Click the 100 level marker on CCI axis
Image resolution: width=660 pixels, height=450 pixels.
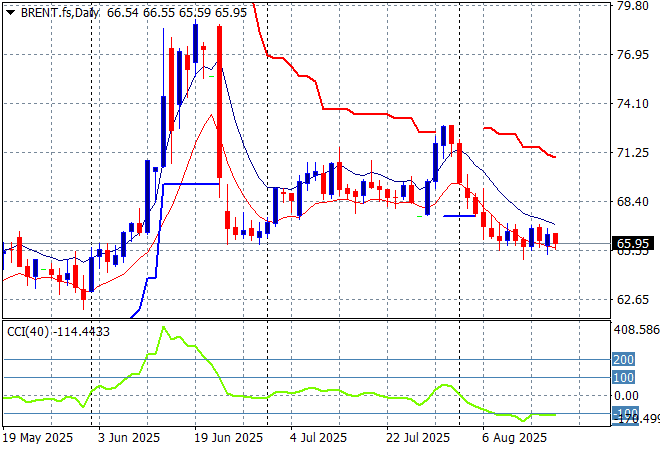(624, 377)
